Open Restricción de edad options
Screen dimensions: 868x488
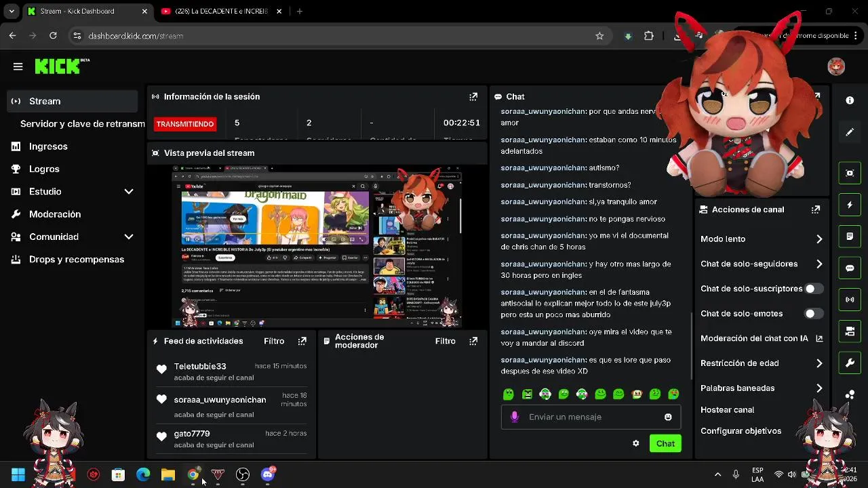point(762,363)
